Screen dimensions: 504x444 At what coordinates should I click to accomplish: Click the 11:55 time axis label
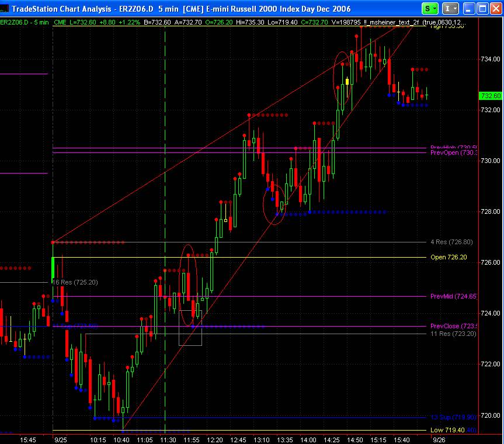click(192, 440)
